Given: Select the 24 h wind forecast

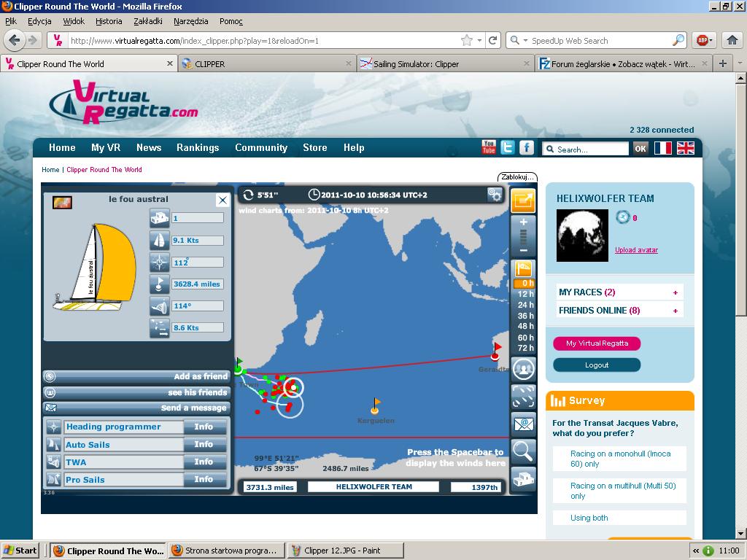Looking at the screenshot, I should pos(525,305).
